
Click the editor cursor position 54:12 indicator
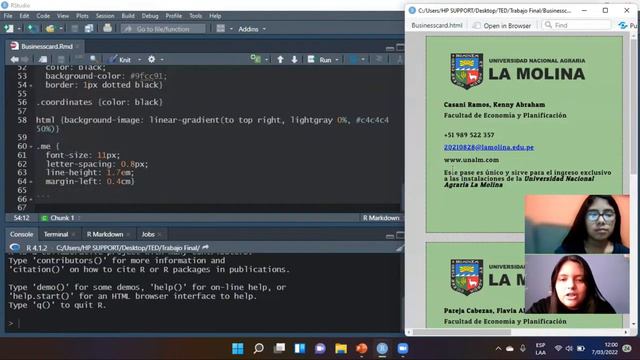pos(21,218)
